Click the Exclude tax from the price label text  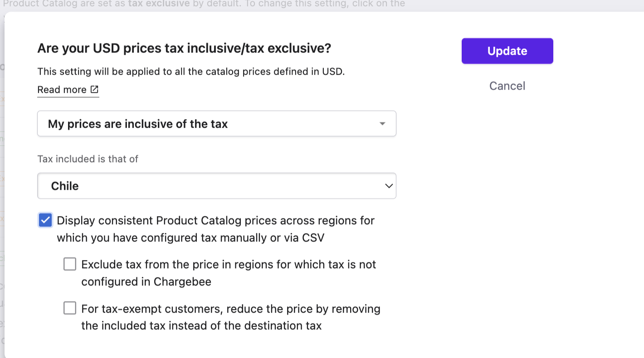(229, 273)
